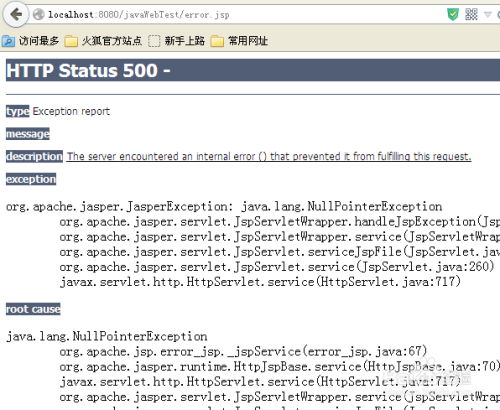Open the 新手上路 bookmark

point(176,41)
